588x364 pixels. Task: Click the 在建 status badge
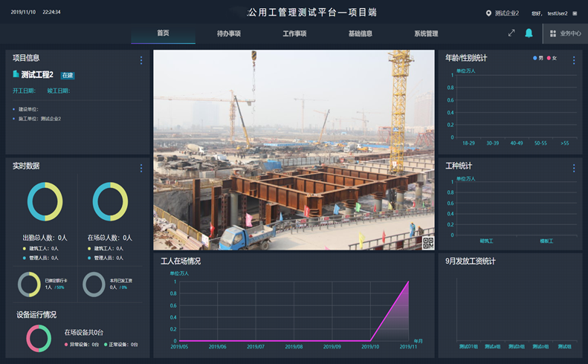point(68,75)
